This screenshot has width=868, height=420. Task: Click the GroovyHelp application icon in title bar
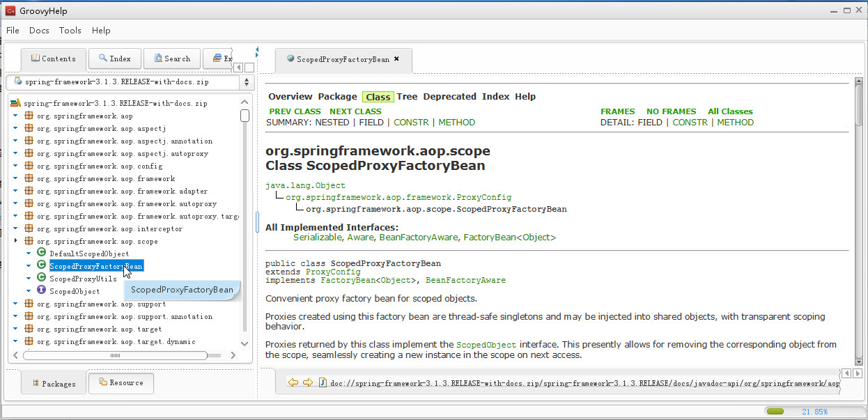click(10, 10)
